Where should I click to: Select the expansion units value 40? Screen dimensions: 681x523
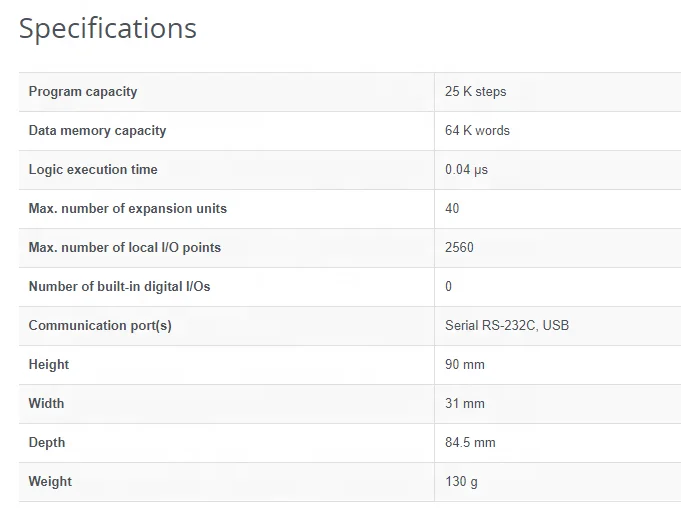(x=452, y=209)
